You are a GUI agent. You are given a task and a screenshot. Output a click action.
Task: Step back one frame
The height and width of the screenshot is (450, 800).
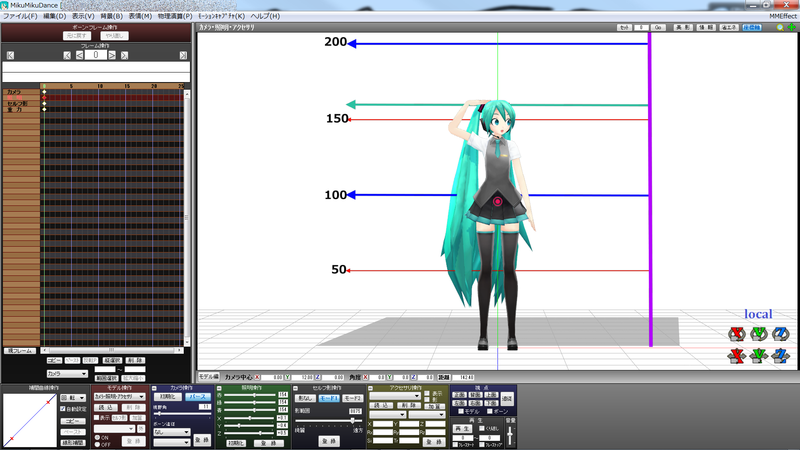point(80,55)
